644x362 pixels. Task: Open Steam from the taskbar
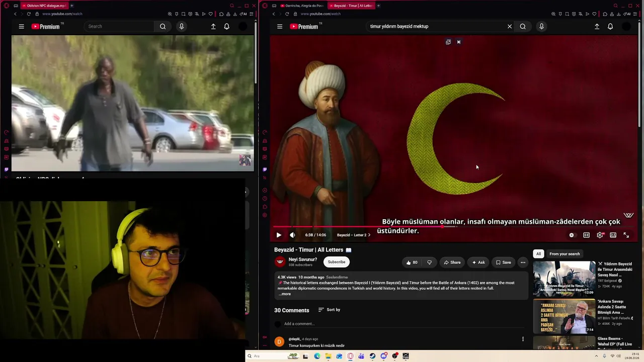(372, 356)
